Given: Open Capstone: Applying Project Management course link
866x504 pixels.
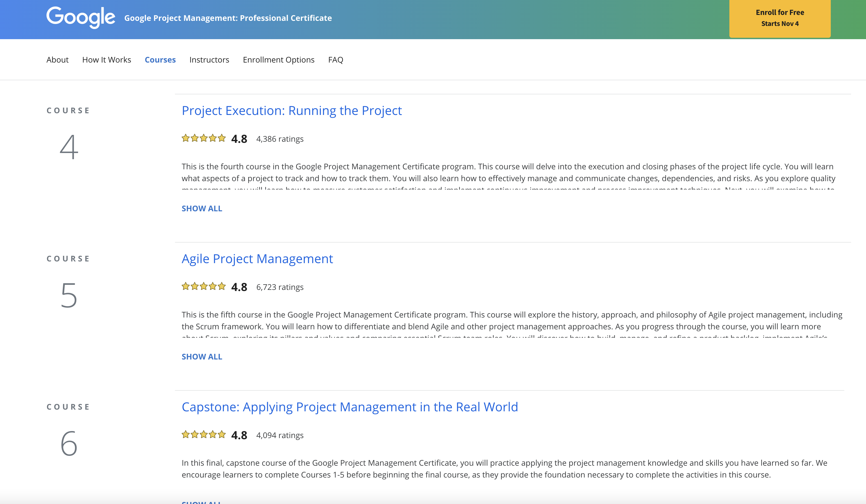Looking at the screenshot, I should 350,407.
